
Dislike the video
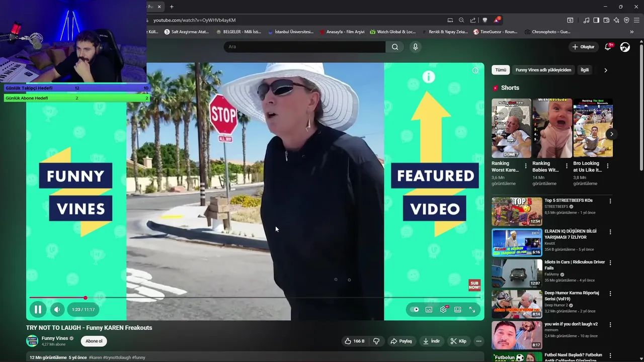click(x=376, y=341)
